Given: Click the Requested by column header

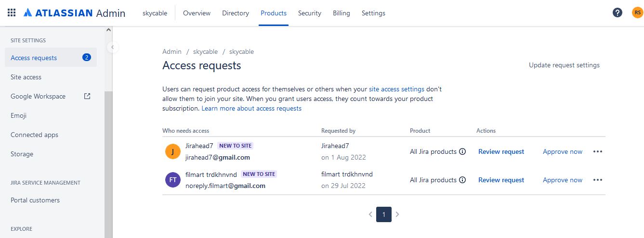Looking at the screenshot, I should click(x=338, y=131).
